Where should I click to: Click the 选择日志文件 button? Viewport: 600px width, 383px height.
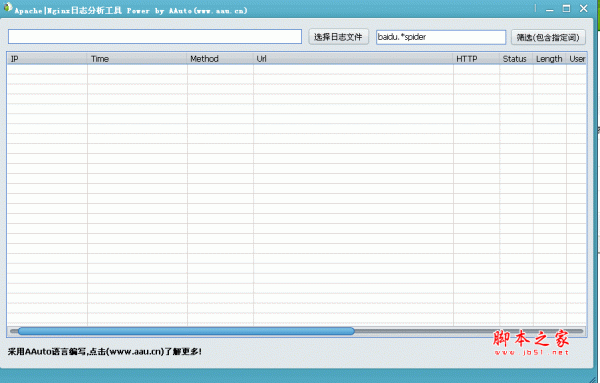tap(339, 37)
